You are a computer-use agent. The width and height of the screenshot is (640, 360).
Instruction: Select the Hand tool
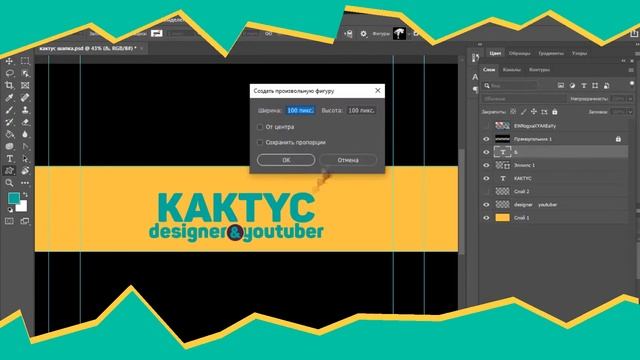click(x=25, y=171)
